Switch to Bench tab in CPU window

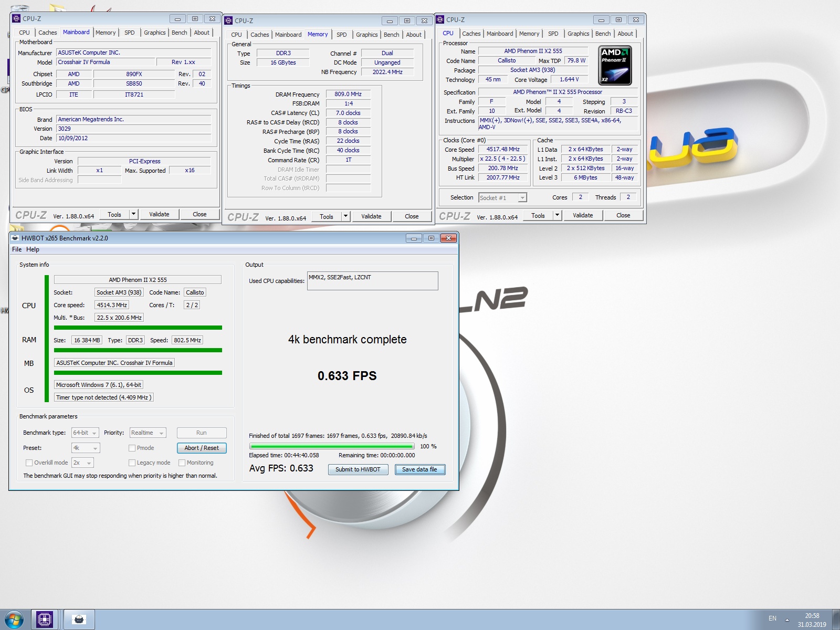pyautogui.click(x=603, y=34)
